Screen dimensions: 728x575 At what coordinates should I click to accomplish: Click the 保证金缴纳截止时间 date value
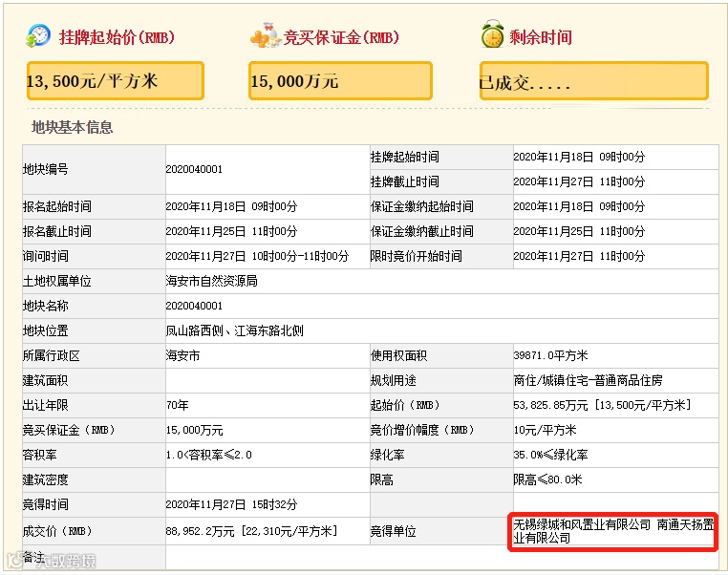579,231
